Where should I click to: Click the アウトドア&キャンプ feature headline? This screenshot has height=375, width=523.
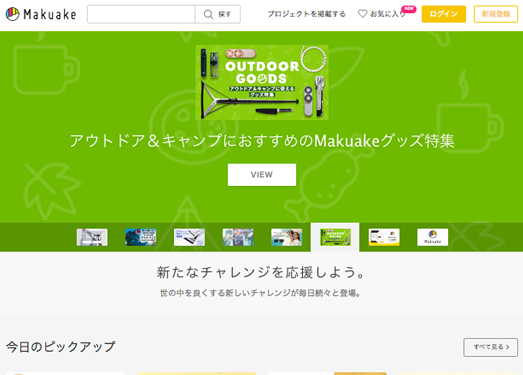tap(262, 141)
